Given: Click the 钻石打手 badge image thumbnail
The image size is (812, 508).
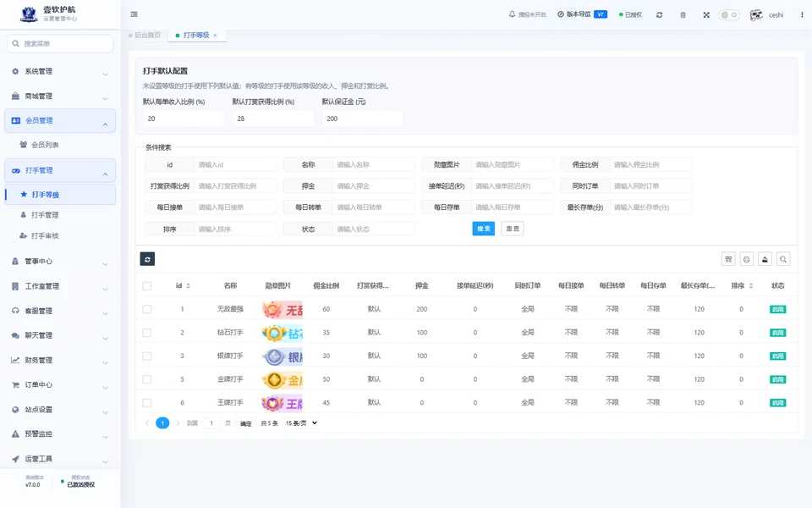Looking at the screenshot, I should tap(282, 333).
